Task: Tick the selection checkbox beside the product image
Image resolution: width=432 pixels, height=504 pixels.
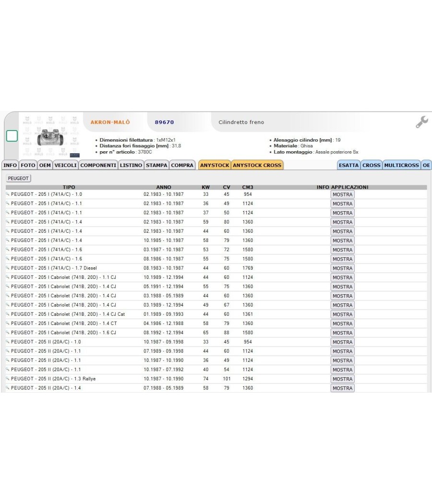Action: (x=12, y=136)
